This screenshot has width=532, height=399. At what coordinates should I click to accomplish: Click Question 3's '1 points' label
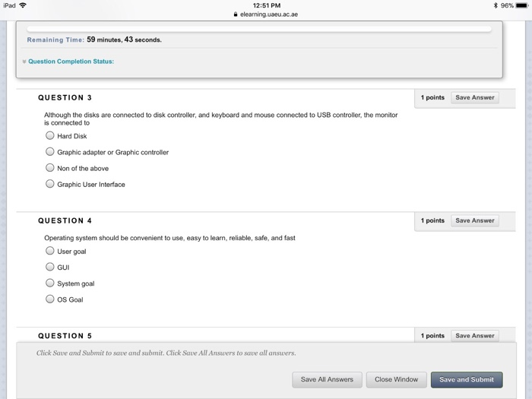coord(432,98)
